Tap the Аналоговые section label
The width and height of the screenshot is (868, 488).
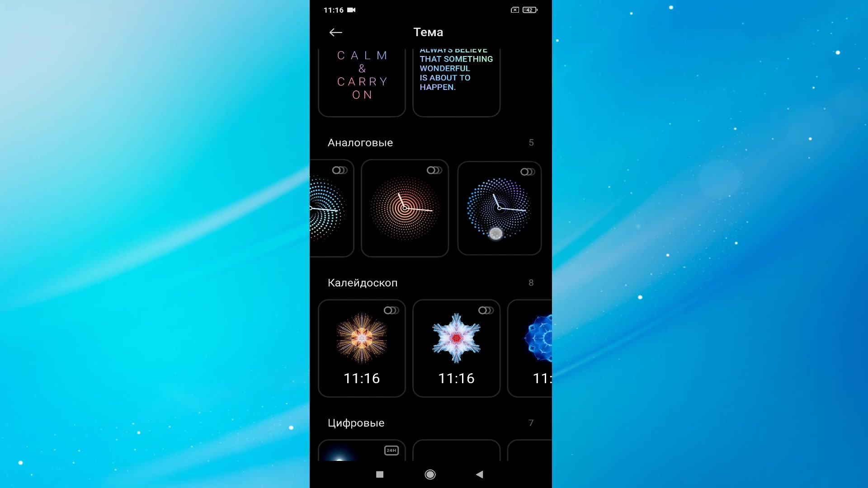[359, 142]
